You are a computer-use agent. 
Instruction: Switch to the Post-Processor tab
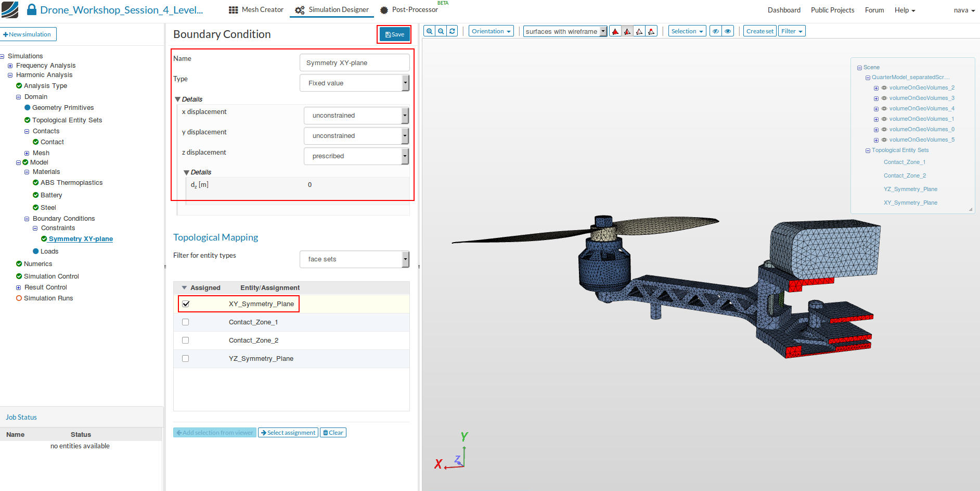409,10
